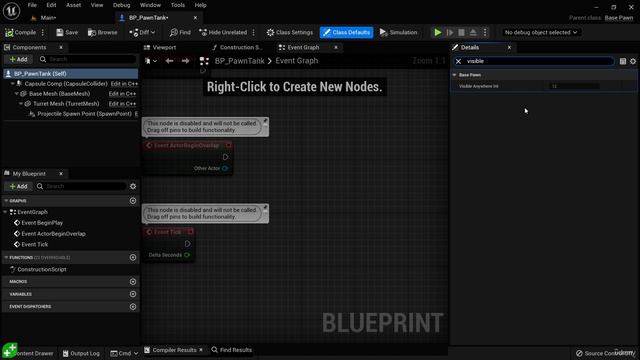Collapse Capsule Comp tree node

click(13, 84)
